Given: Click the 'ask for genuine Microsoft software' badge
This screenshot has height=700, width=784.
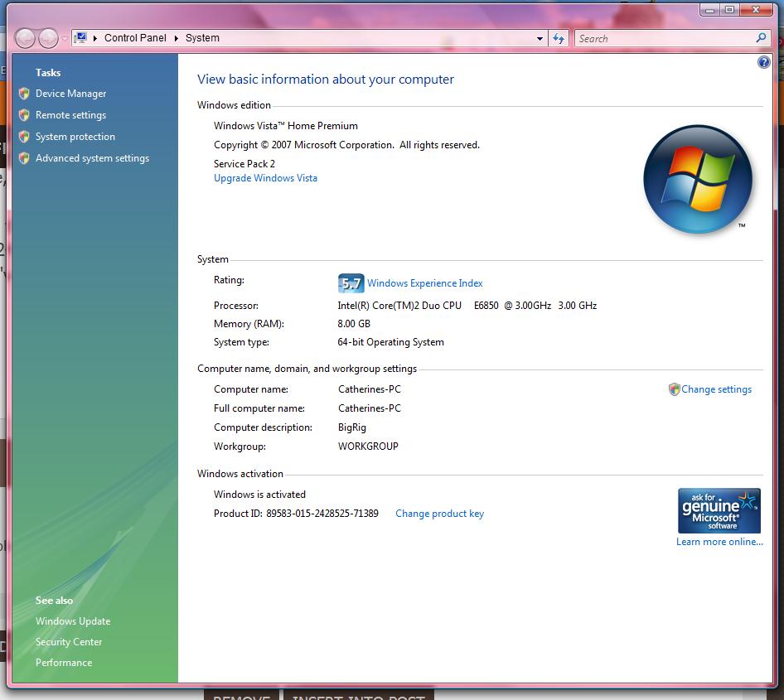Looking at the screenshot, I should (x=719, y=510).
